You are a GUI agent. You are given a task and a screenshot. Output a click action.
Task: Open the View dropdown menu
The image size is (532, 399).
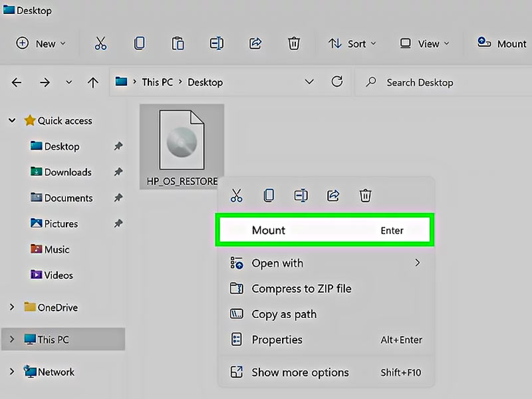click(424, 44)
